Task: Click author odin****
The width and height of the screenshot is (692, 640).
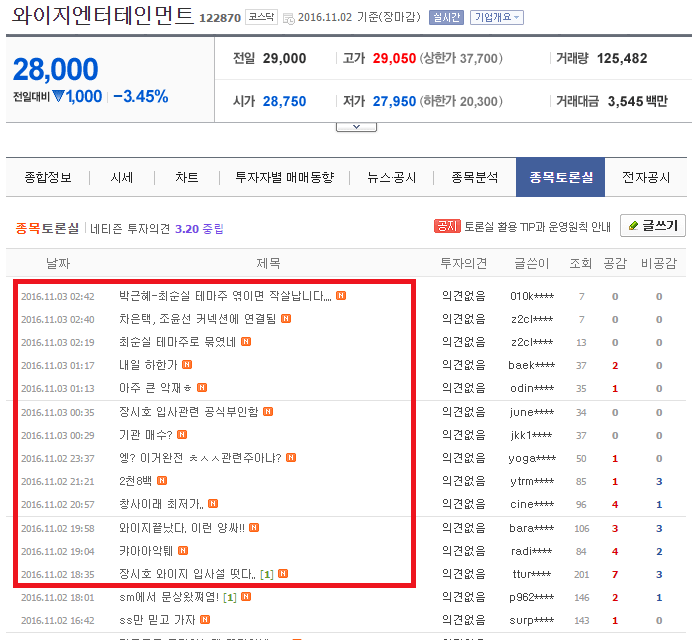Action: [532, 388]
